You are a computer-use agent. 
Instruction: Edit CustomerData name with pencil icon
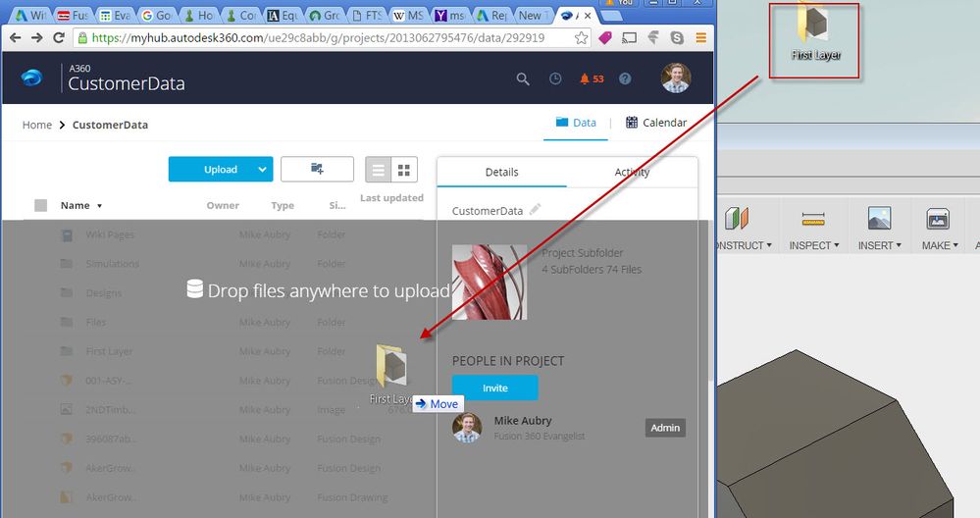pos(535,209)
